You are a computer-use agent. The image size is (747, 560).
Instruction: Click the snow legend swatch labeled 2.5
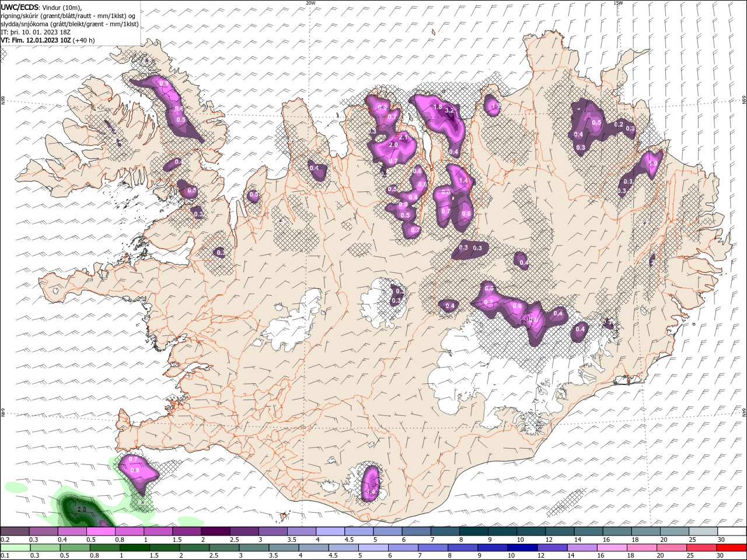pyautogui.click(x=243, y=531)
